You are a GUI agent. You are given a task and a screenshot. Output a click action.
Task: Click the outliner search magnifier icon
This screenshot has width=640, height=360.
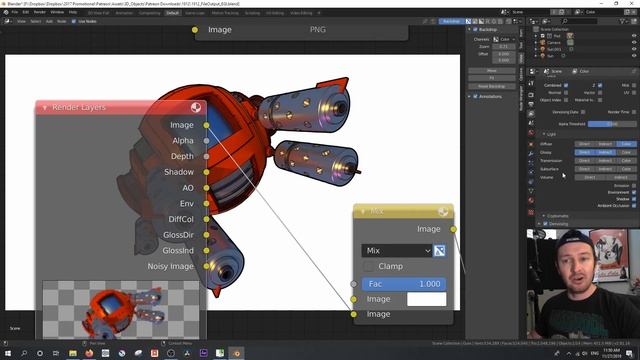[x=565, y=21]
